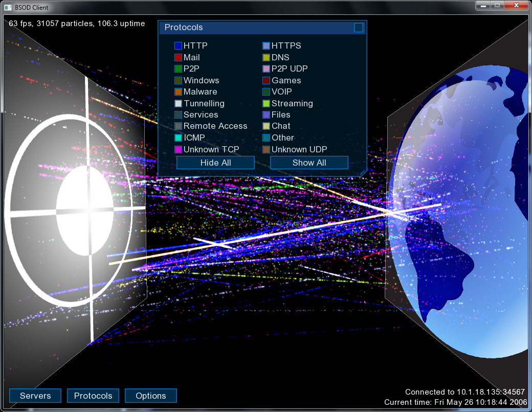Click the white crosshair target center
Image resolution: width=532 pixels, height=412 pixels.
(85, 211)
